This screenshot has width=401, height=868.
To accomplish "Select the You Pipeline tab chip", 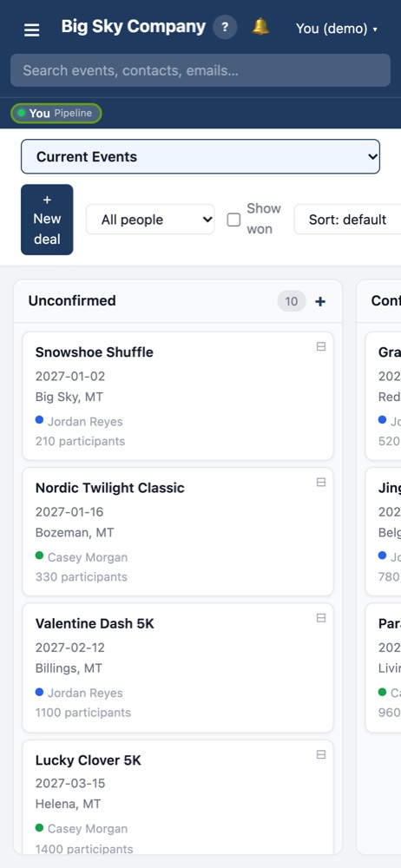I will click(x=56, y=113).
